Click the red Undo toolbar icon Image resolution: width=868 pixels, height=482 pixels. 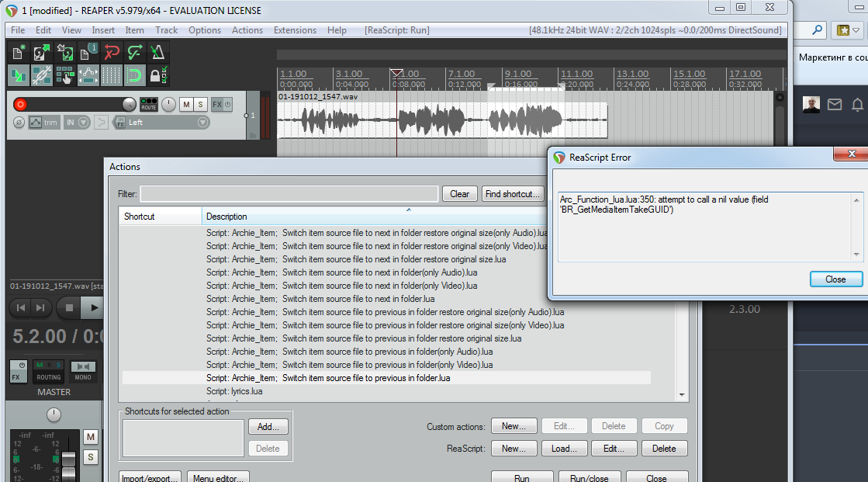coord(111,53)
